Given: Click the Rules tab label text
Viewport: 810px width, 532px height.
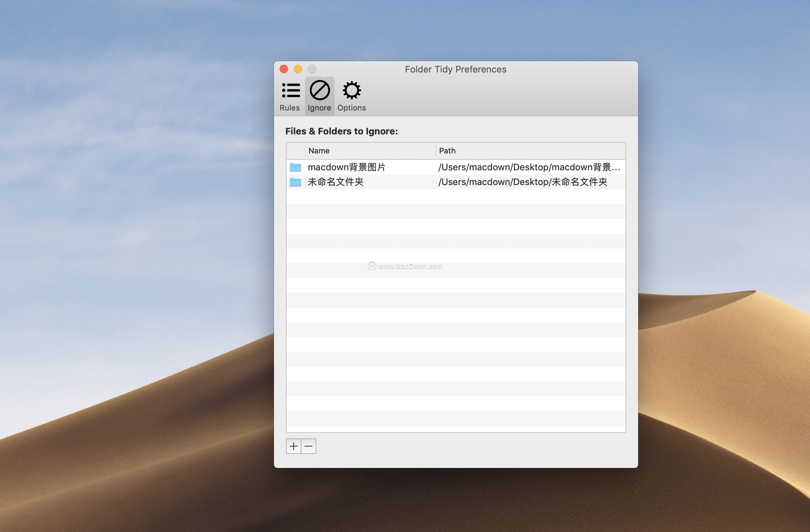Looking at the screenshot, I should [289, 108].
